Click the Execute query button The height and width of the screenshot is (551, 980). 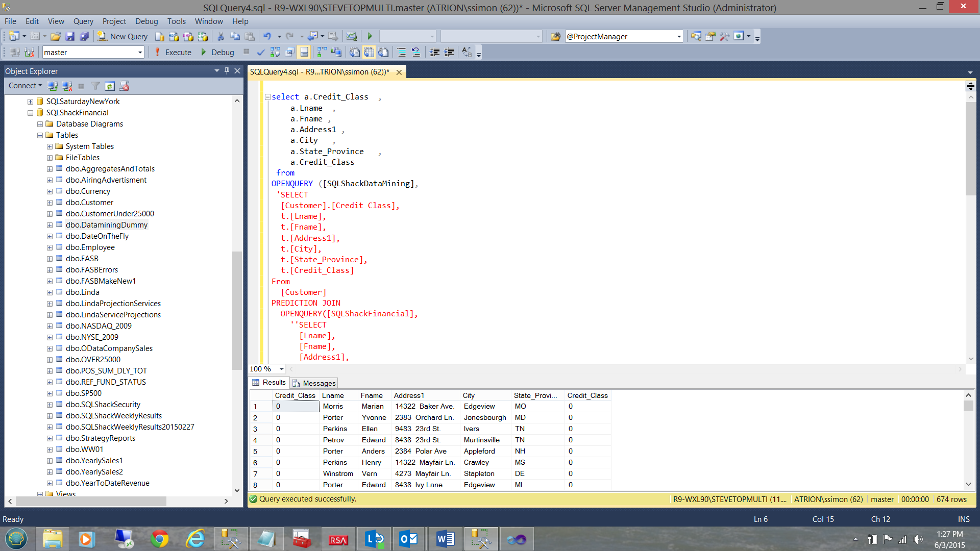coord(173,52)
